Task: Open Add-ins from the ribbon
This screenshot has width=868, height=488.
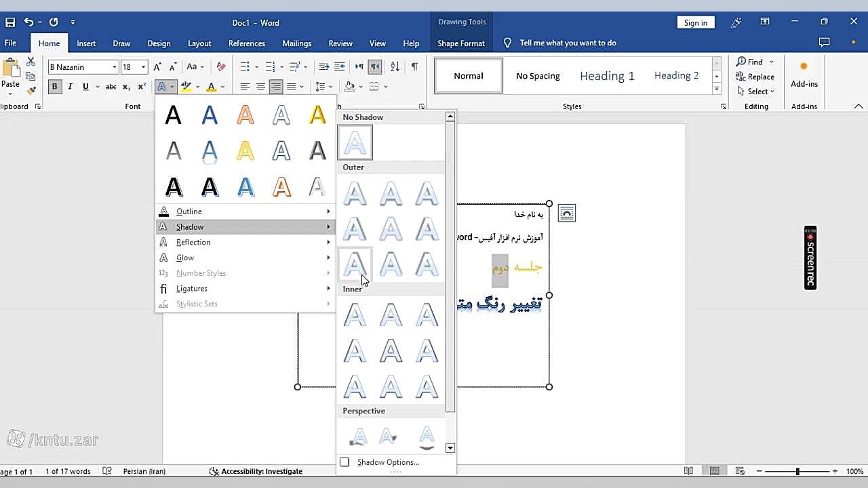Action: coord(804,75)
